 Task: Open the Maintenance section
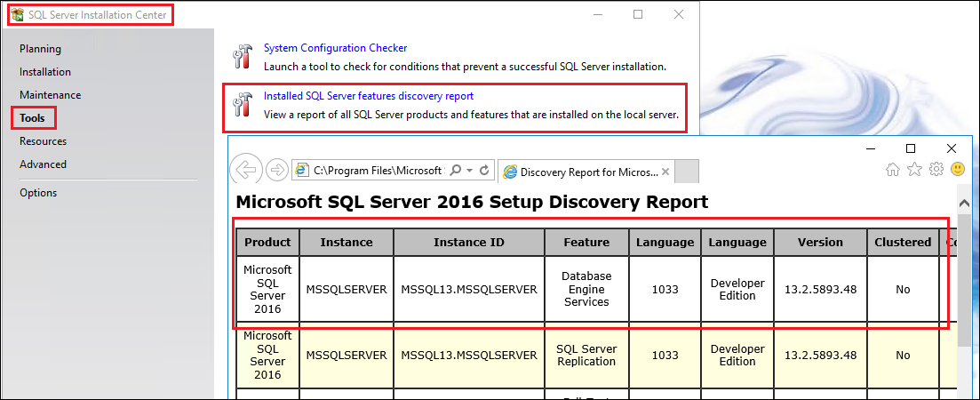[x=50, y=95]
